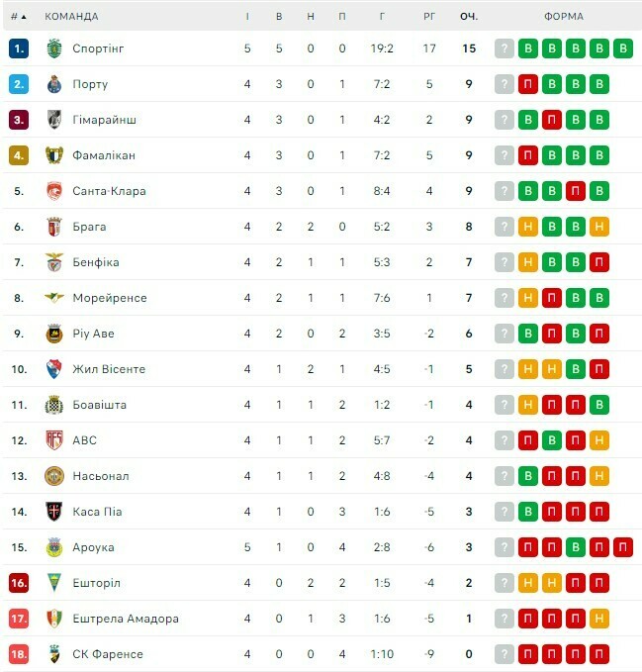Click the Boavista checkered crest icon
Image resolution: width=642 pixels, height=672 pixels.
coord(54,405)
